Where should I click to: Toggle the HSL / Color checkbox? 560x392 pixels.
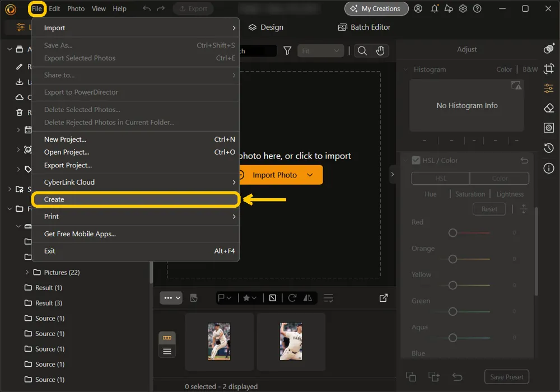click(416, 160)
